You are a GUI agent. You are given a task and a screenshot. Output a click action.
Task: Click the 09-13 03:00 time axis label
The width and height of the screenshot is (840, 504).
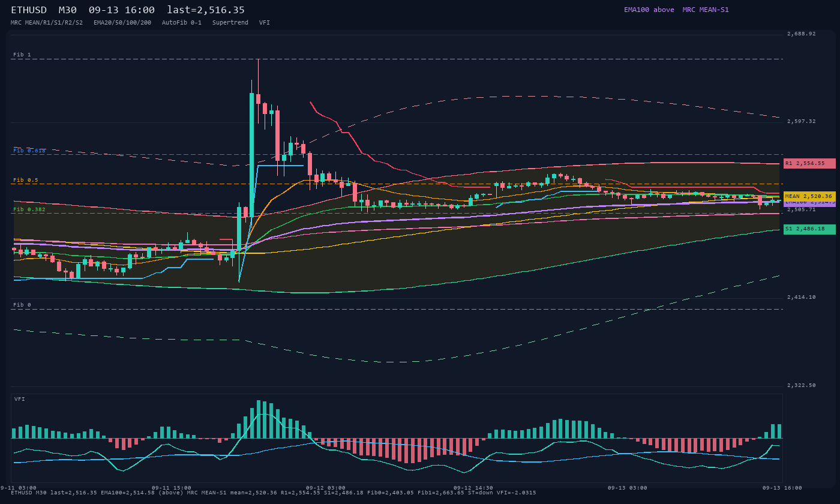pos(628,488)
